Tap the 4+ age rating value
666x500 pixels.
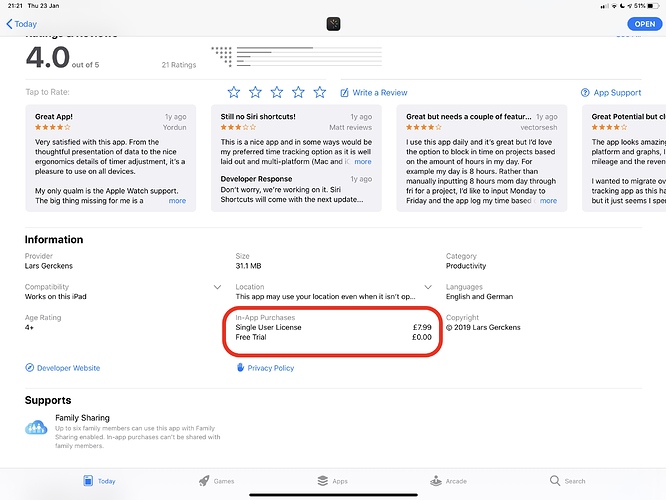(29, 327)
